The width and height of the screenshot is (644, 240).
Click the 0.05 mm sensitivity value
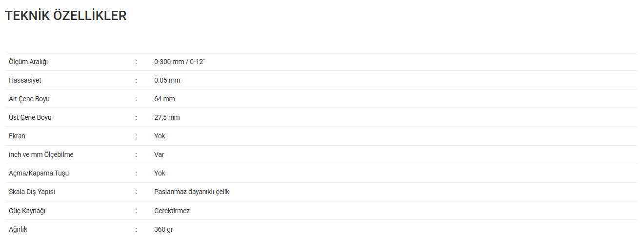pyautogui.click(x=167, y=80)
